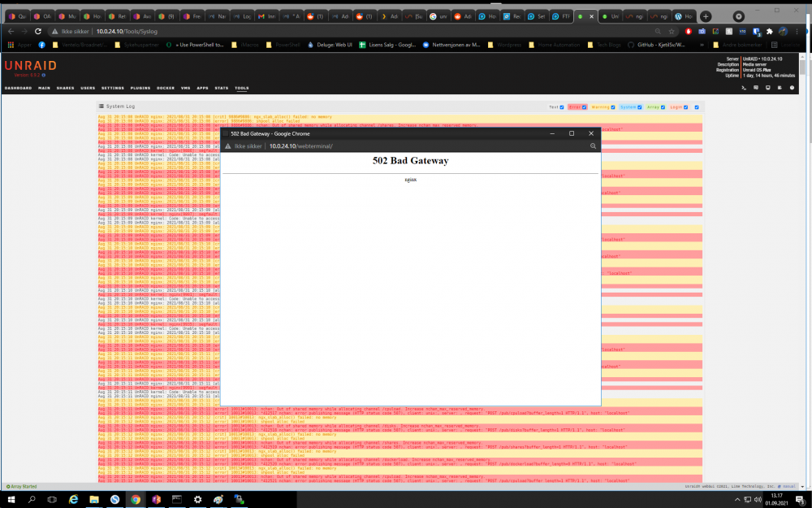Open the SETTINGS menu item

click(112, 88)
